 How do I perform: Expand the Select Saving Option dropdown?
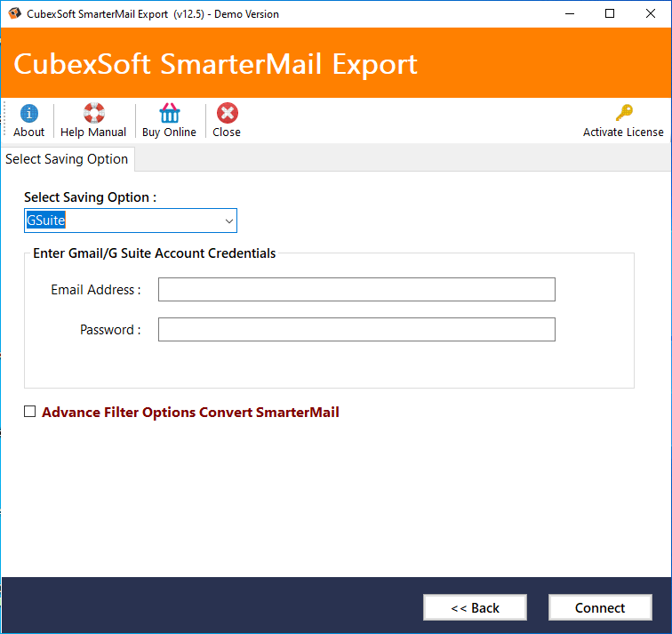(228, 221)
